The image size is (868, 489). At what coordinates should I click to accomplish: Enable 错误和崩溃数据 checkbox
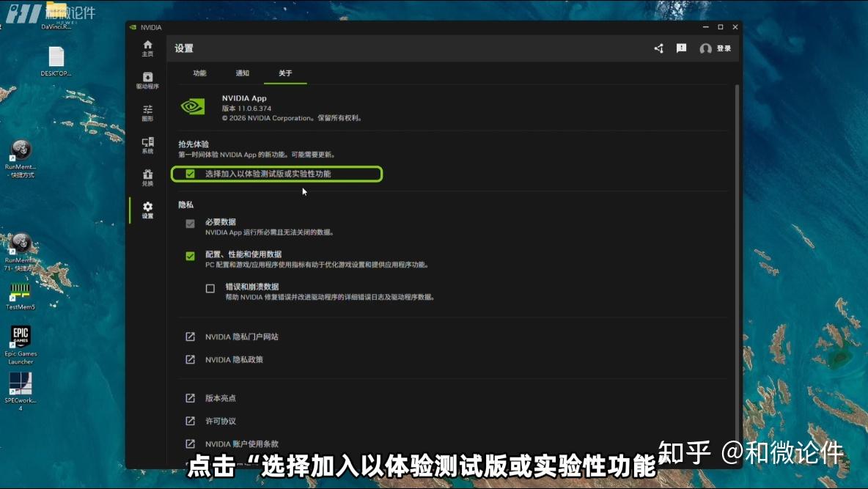(x=210, y=289)
